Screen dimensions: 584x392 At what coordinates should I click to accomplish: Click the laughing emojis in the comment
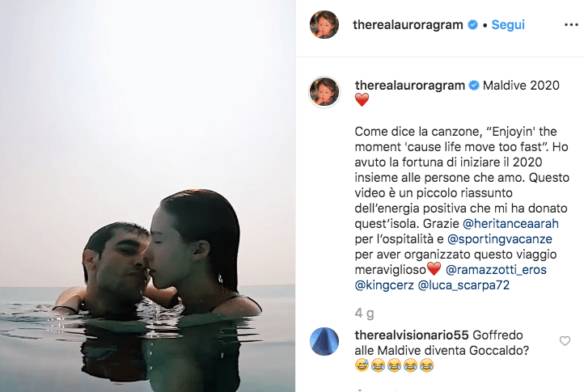[x=395, y=365]
